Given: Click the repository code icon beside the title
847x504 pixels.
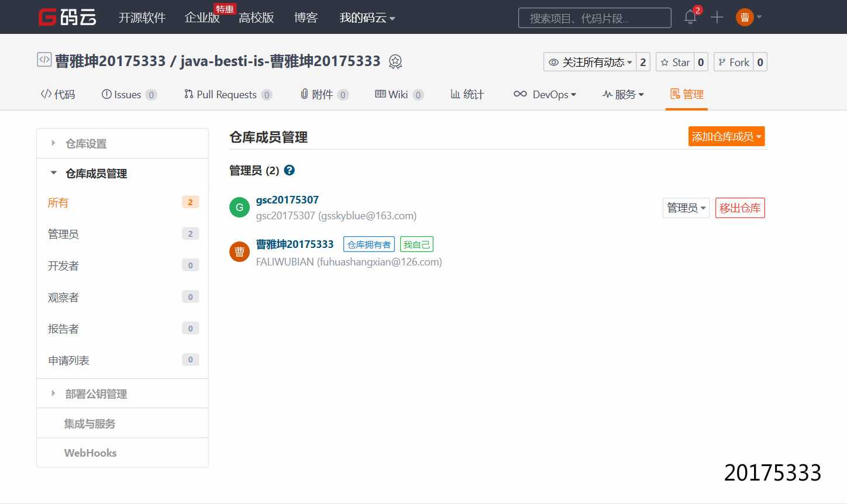Looking at the screenshot, I should click(x=44, y=60).
